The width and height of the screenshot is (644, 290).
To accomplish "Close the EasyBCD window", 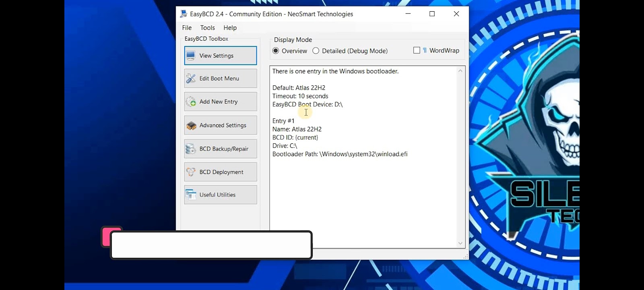I will point(456,14).
